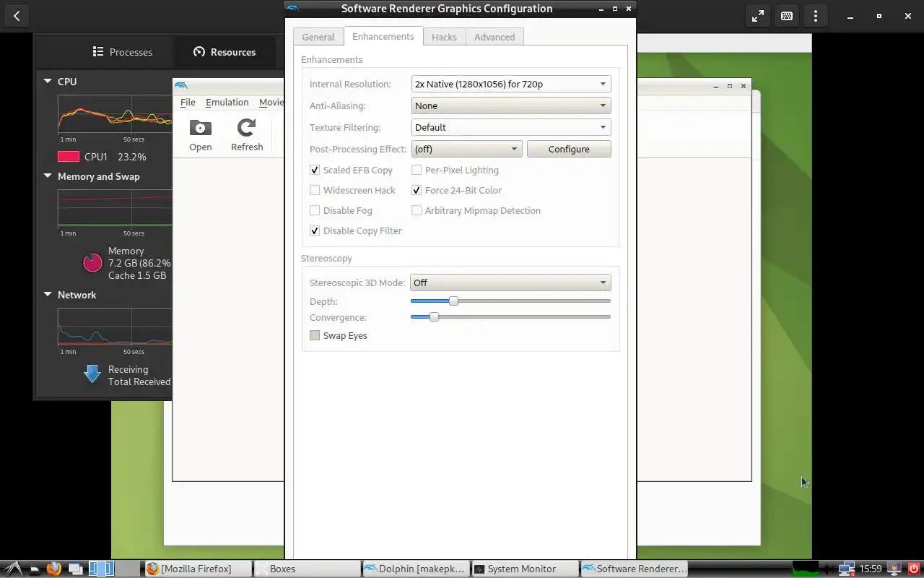The width and height of the screenshot is (924, 578).
Task: Click the screen lock tray icon
Action: [x=895, y=569]
